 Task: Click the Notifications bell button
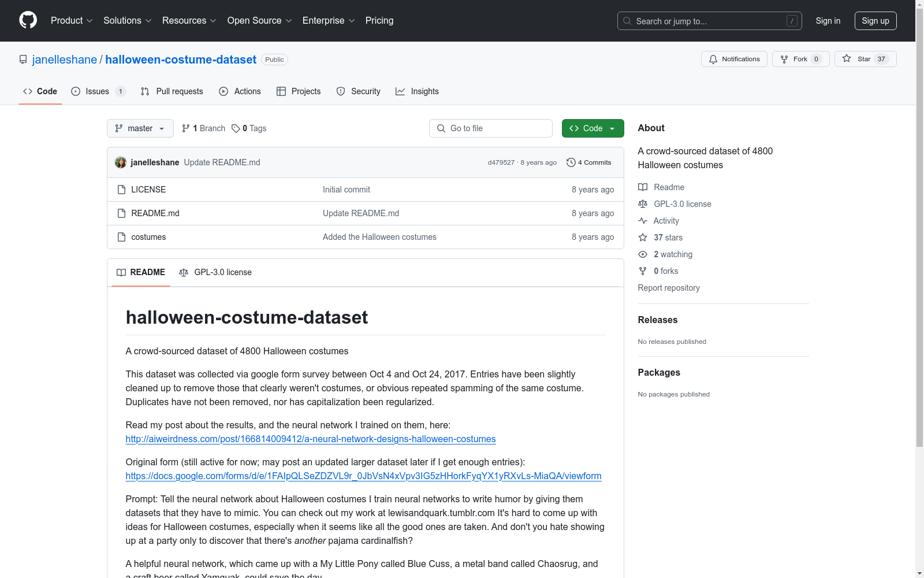point(734,59)
